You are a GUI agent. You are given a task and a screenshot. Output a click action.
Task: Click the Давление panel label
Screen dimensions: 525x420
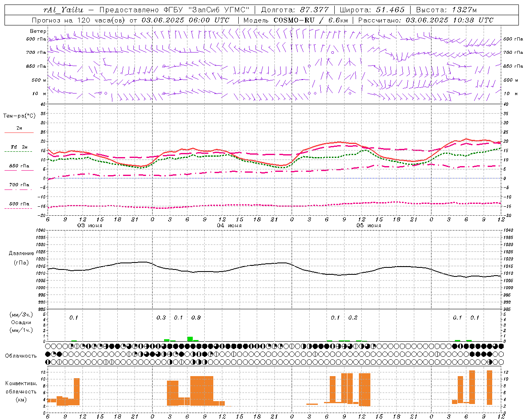[21, 253]
